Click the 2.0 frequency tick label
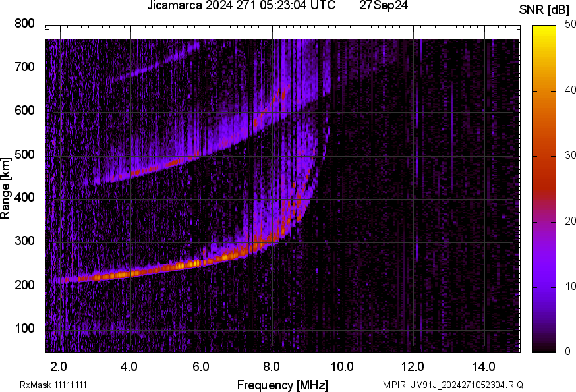This screenshot has width=576, height=392. pos(59,366)
